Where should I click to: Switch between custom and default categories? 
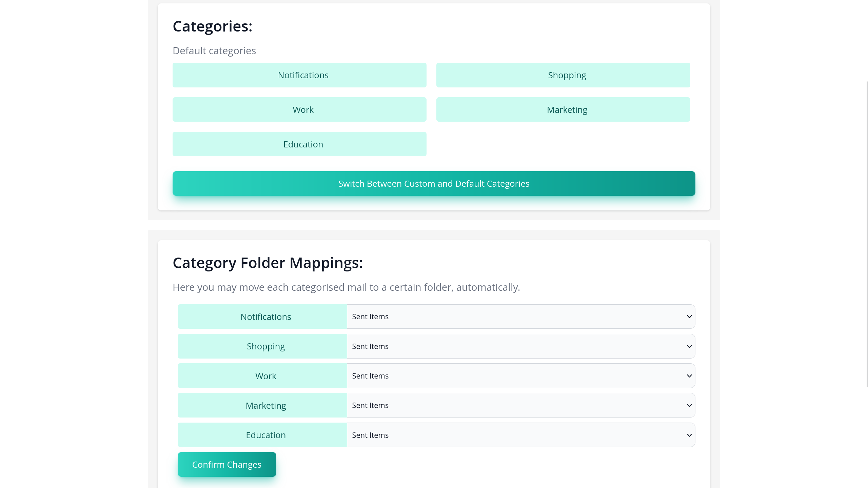[x=434, y=183]
